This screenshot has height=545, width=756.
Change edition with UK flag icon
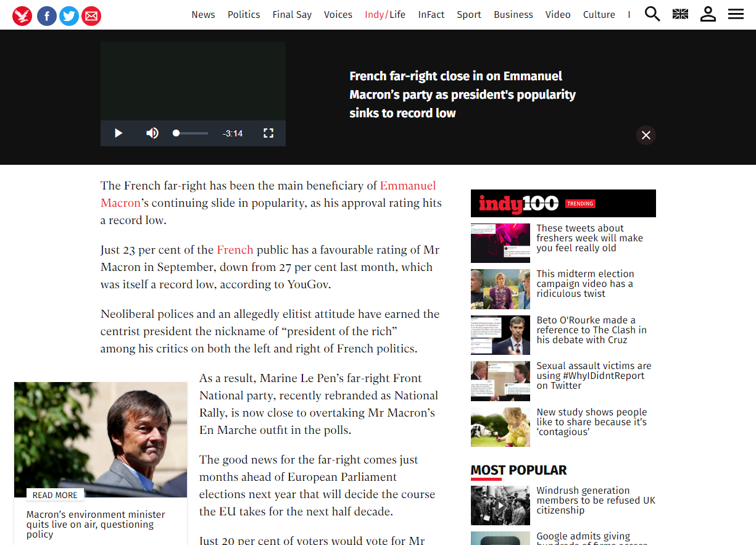pyautogui.click(x=680, y=14)
